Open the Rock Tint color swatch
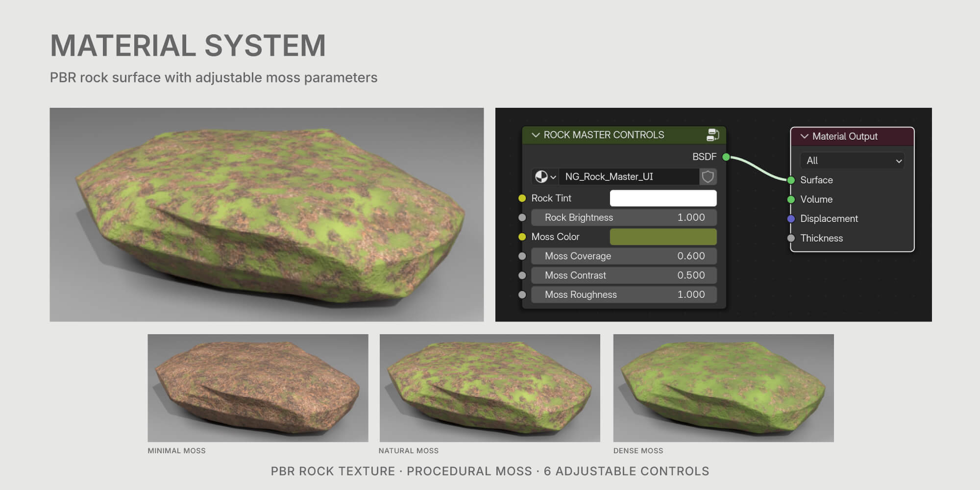 (x=663, y=198)
